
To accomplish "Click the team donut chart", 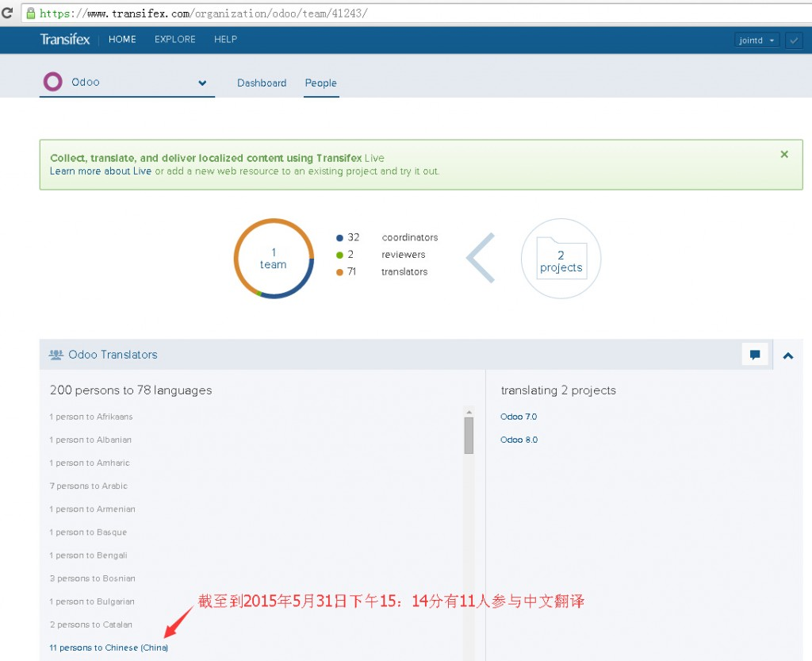I will (x=274, y=259).
